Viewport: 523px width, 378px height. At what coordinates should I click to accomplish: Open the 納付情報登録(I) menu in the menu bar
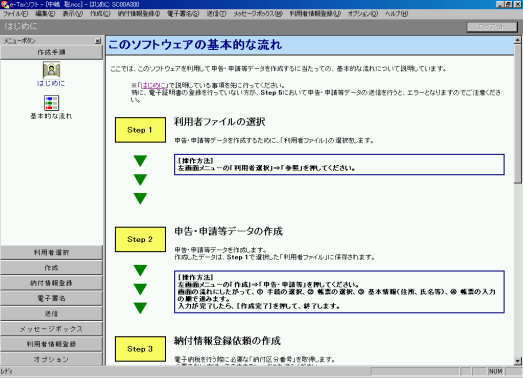tap(139, 14)
